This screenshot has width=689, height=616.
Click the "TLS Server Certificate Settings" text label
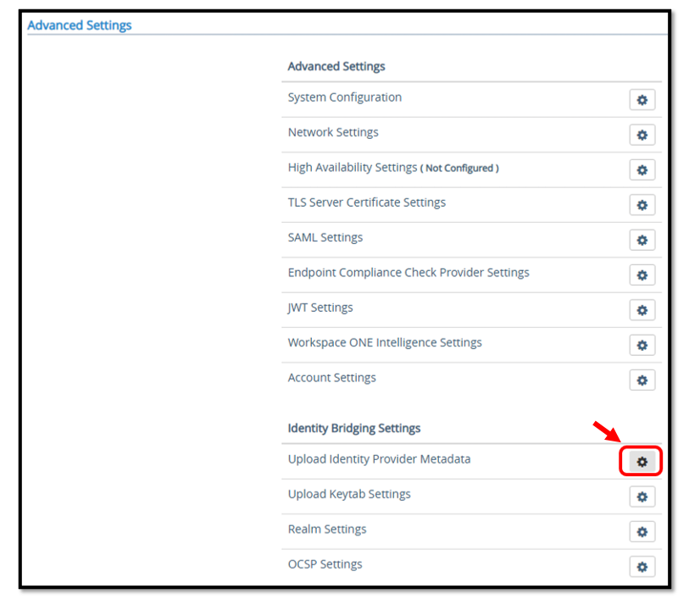pyautogui.click(x=366, y=203)
